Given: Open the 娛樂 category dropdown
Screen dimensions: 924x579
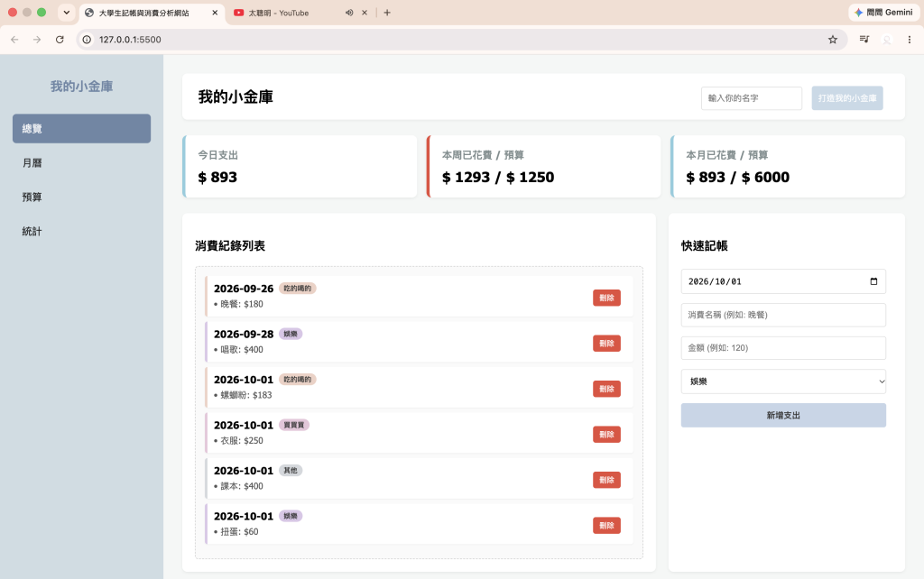Looking at the screenshot, I should click(783, 381).
